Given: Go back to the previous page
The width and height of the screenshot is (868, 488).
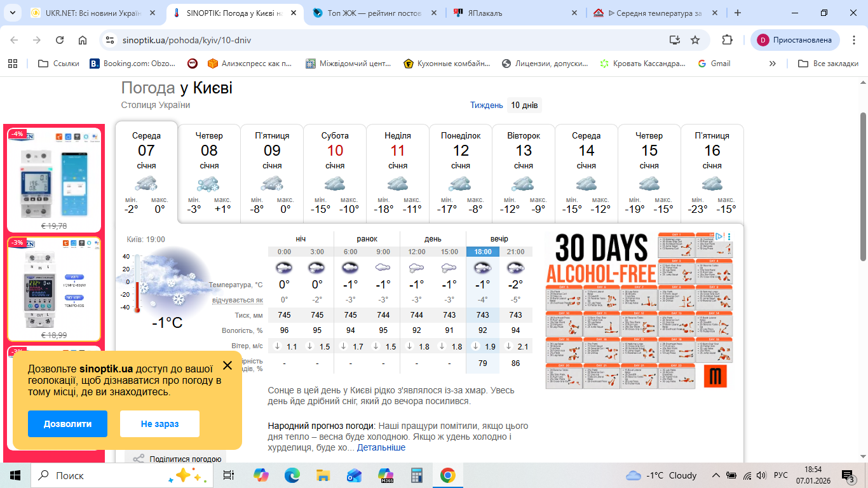Looking at the screenshot, I should (x=14, y=40).
